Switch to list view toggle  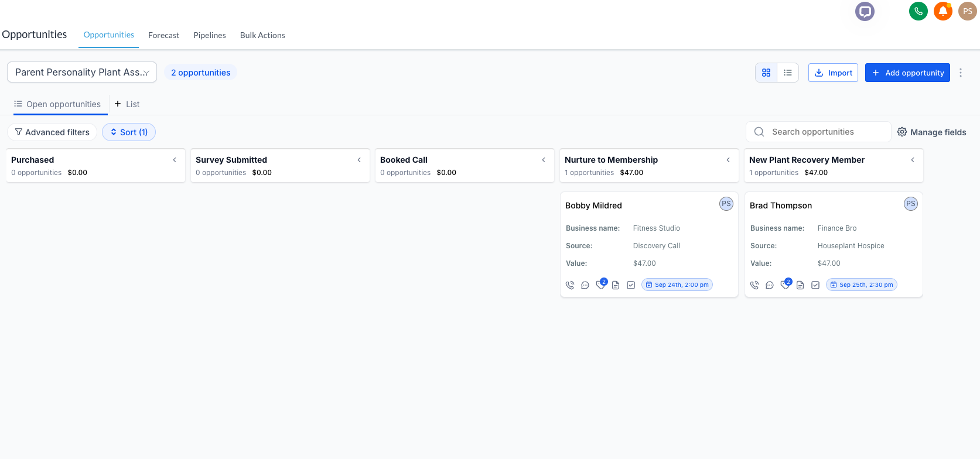(x=788, y=73)
